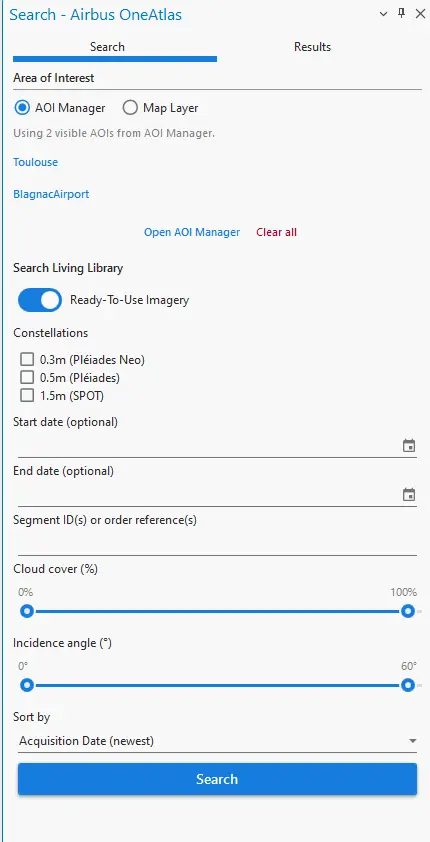Expand the Sort by Acquisition Date dropdown
Image resolution: width=430 pixels, height=842 pixels.
[217, 741]
